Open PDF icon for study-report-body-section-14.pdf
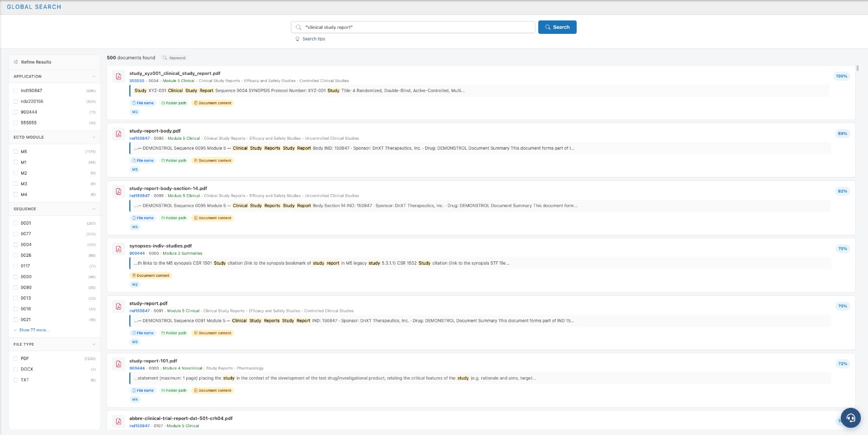This screenshot has height=435, width=868. 118,191
